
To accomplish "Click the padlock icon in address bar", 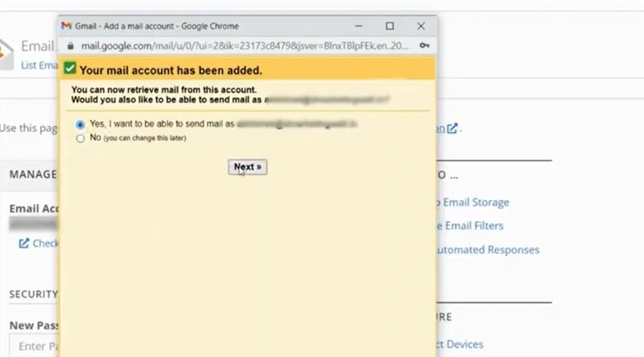I will [x=71, y=46].
